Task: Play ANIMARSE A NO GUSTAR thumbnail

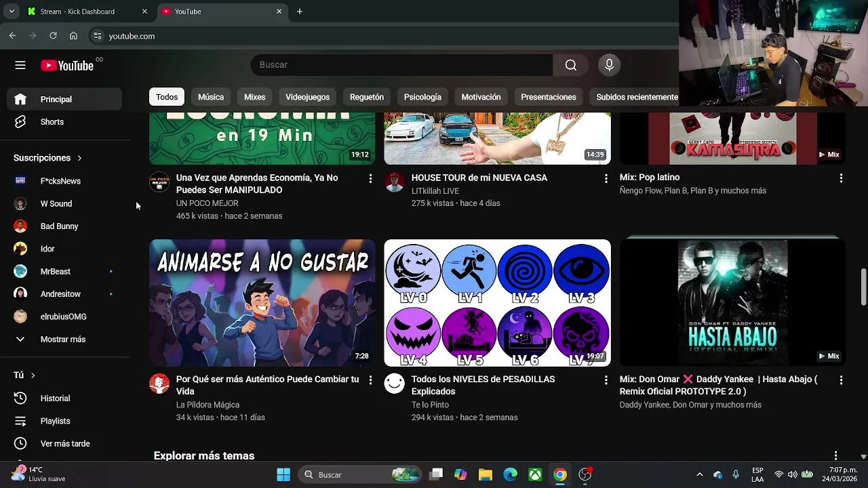Action: pos(262,303)
